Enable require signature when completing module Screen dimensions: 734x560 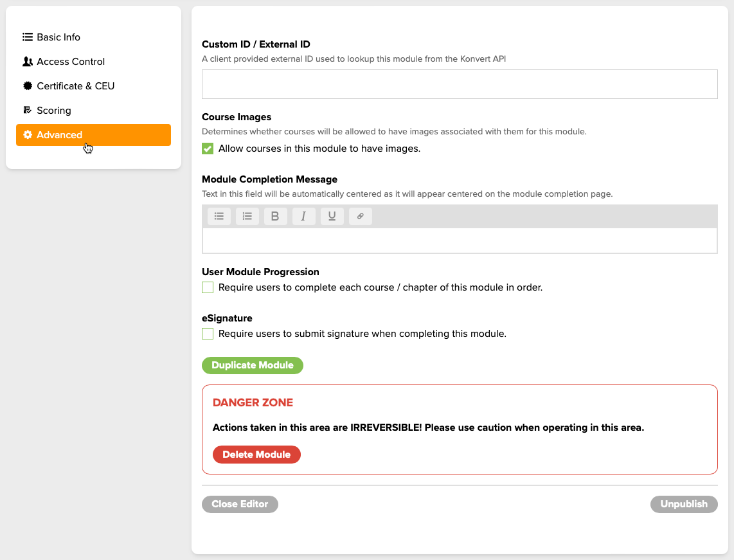(x=207, y=334)
